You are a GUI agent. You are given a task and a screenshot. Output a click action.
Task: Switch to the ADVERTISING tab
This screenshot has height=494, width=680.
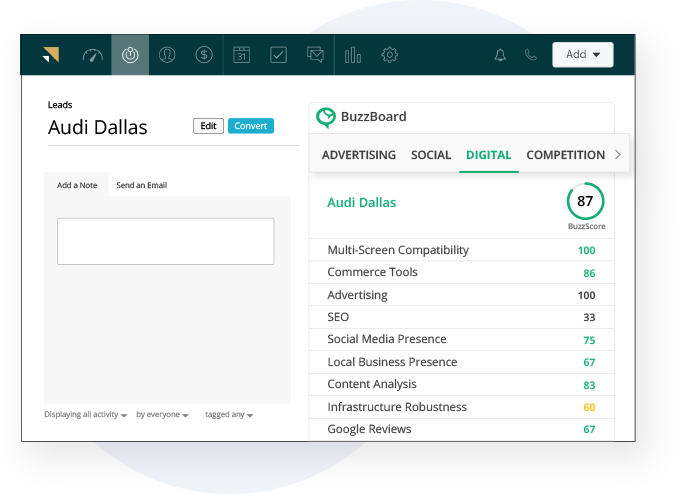pyautogui.click(x=359, y=155)
